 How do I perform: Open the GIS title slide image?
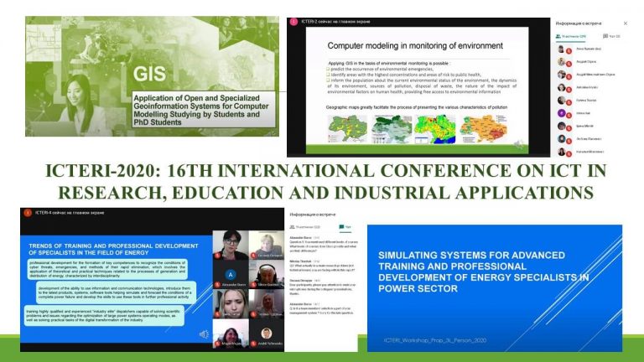pyautogui.click(x=152, y=76)
